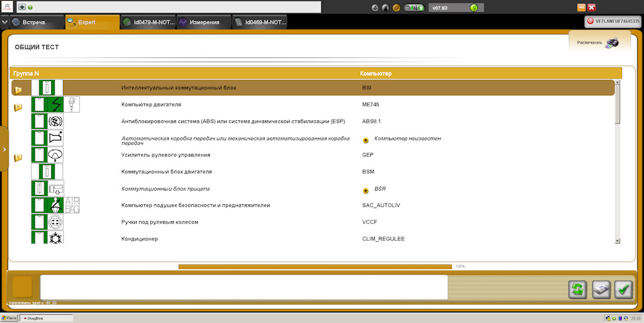Open the Id0479-M-NOT document tab

coord(149,22)
